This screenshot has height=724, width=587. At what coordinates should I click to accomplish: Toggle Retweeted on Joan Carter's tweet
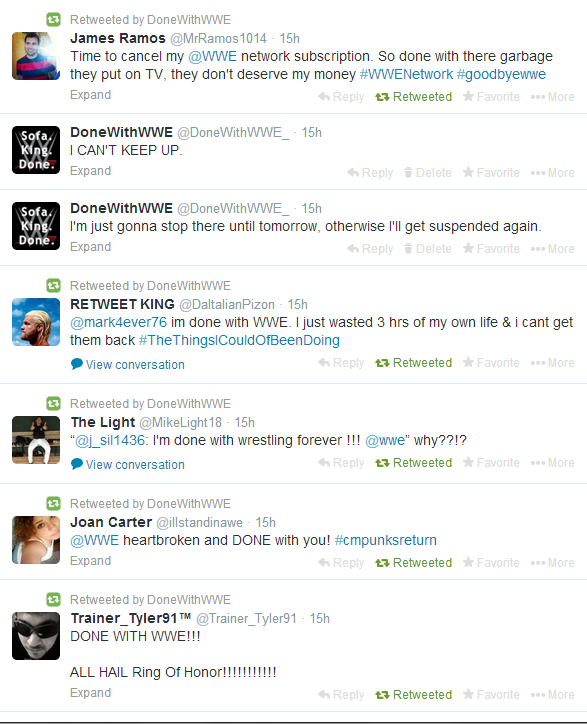click(x=413, y=562)
